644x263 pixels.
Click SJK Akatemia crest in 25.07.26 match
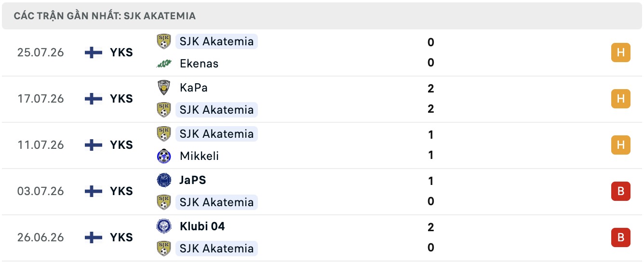tap(164, 41)
